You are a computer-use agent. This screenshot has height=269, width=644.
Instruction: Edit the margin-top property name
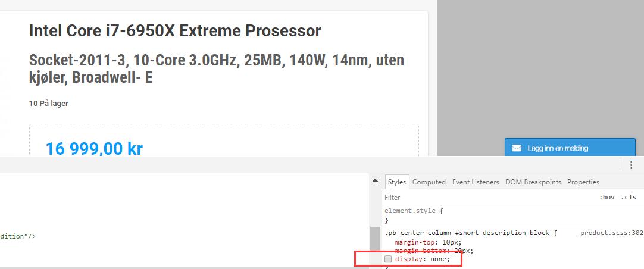tap(412, 242)
